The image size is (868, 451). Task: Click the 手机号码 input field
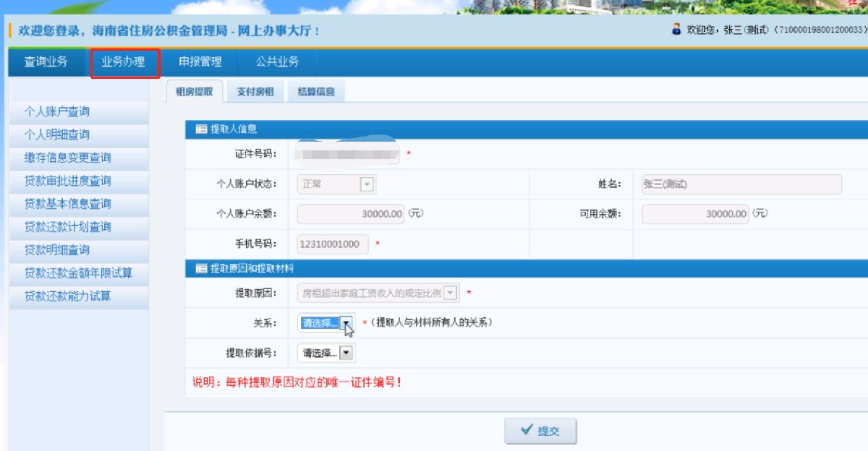(333, 244)
